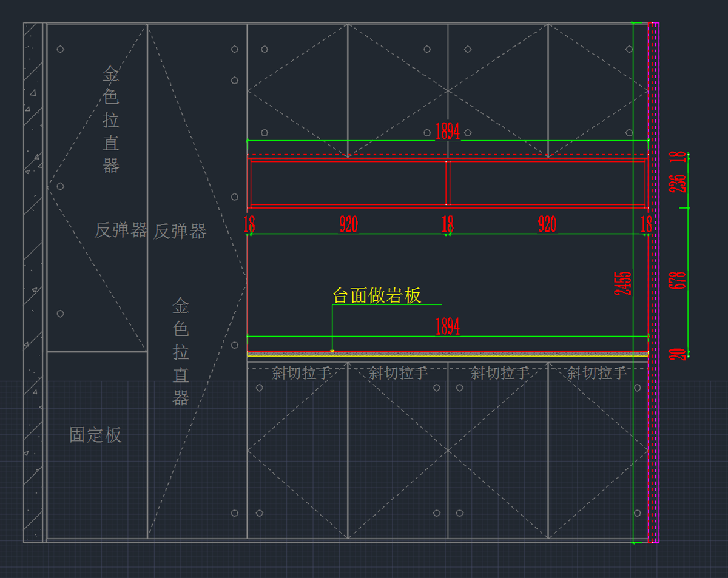Select the right 920 dimension value
The width and height of the screenshot is (728, 578).
[547, 225]
